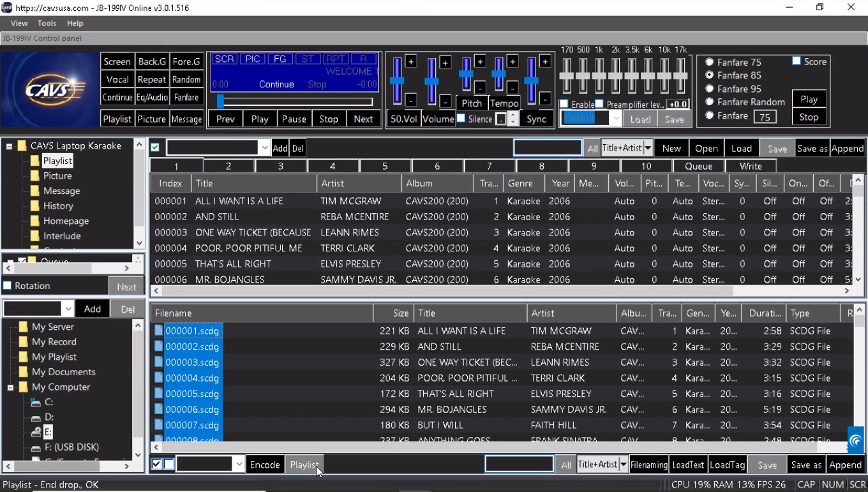Increase tempo with the Tempo plus button
The image size is (868, 492).
512,62
